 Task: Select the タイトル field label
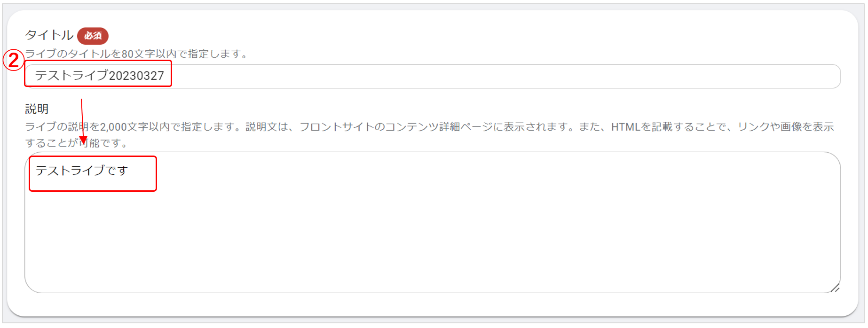[x=48, y=35]
